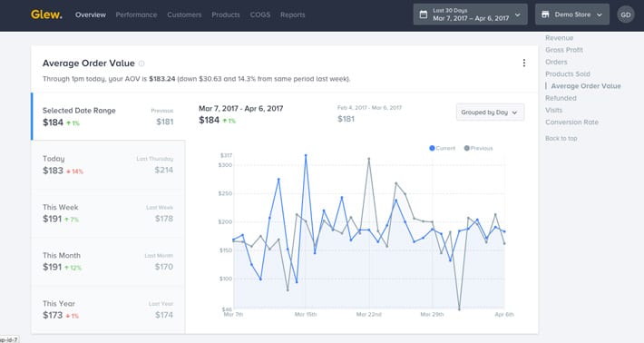Viewport: 644px width, 343px height.
Task: Open the Reports tab
Action: [x=293, y=15]
